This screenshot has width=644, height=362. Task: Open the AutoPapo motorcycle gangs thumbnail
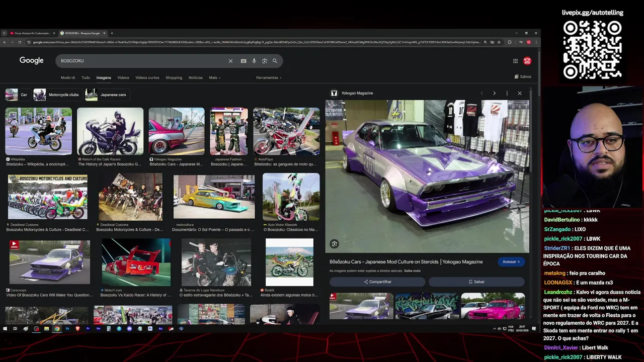point(286,131)
